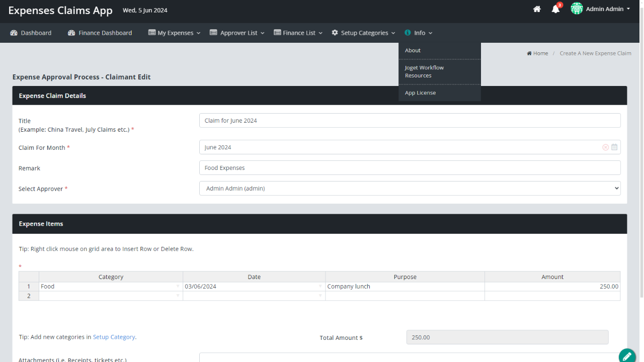This screenshot has height=362, width=644.
Task: Click the Title input field
Action: [410, 121]
